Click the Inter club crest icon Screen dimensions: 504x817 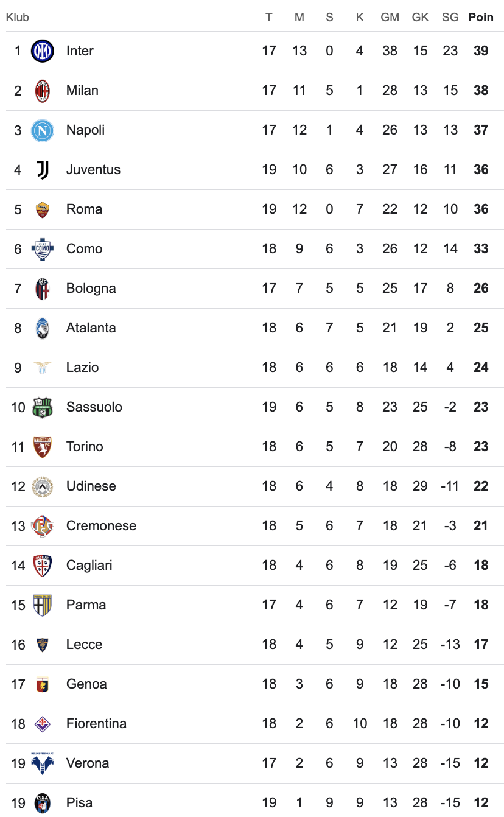(x=43, y=51)
